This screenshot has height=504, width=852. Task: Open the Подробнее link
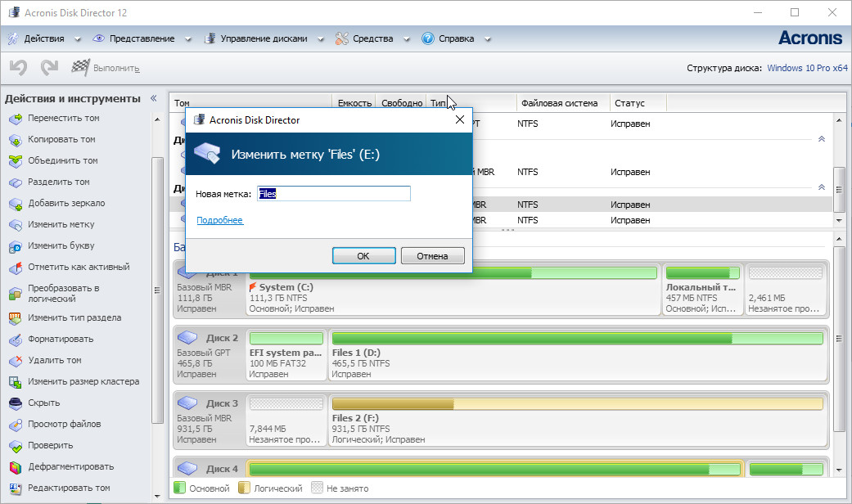click(219, 220)
